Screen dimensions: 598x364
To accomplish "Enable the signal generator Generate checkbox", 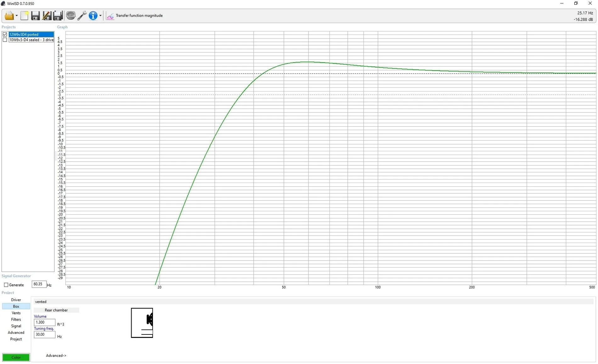I will click(6, 285).
